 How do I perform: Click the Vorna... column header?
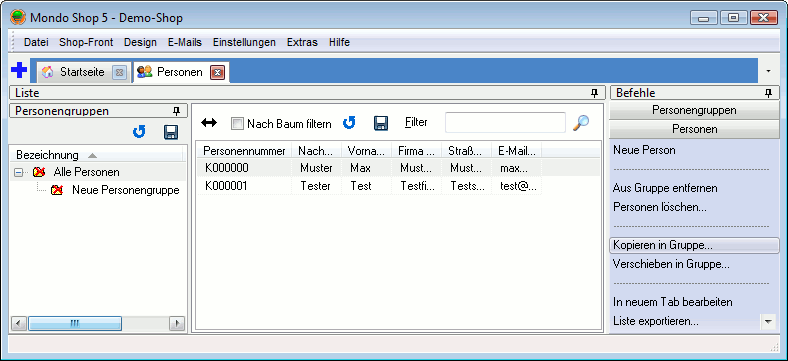coord(367,150)
